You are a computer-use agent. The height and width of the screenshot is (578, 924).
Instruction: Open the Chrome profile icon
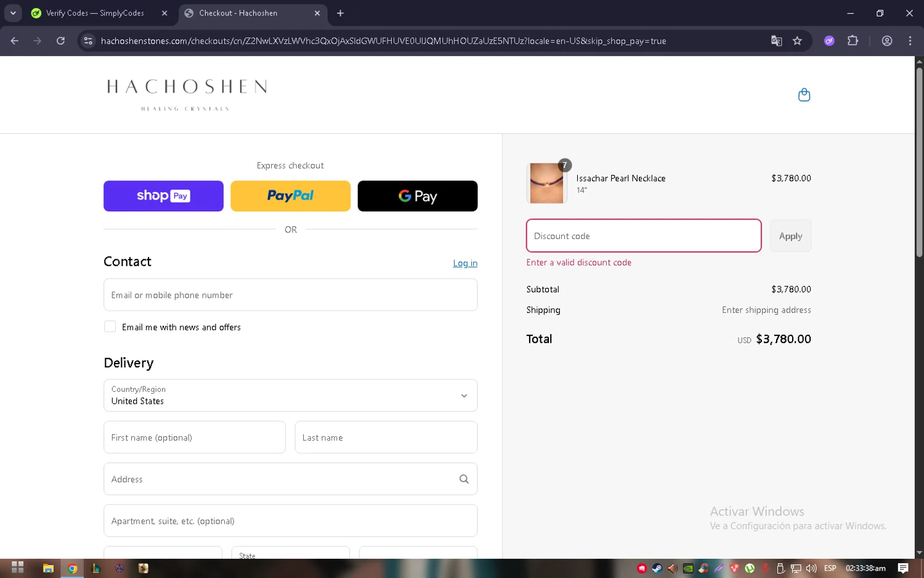pos(887,41)
